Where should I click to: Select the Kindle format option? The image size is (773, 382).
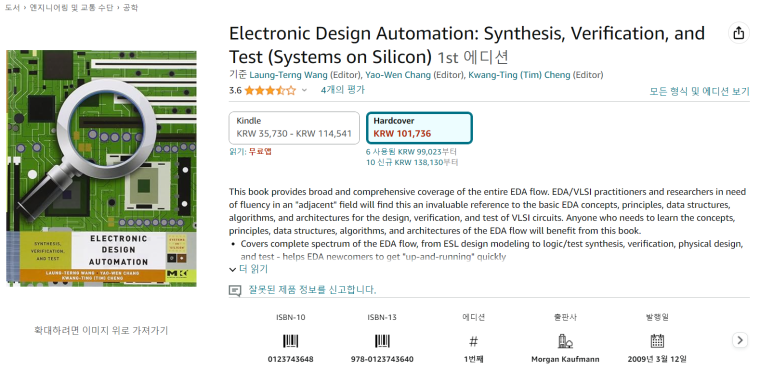[x=294, y=128]
